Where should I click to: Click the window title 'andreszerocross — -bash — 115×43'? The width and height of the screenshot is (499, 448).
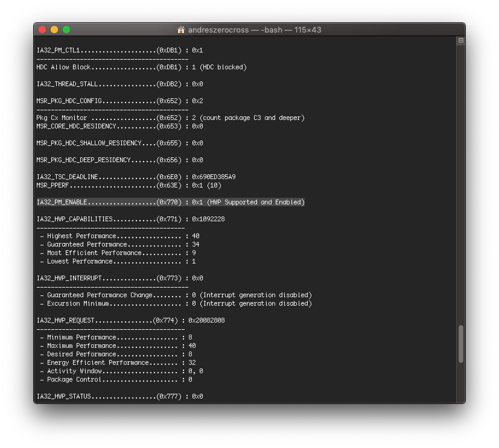coord(255,30)
